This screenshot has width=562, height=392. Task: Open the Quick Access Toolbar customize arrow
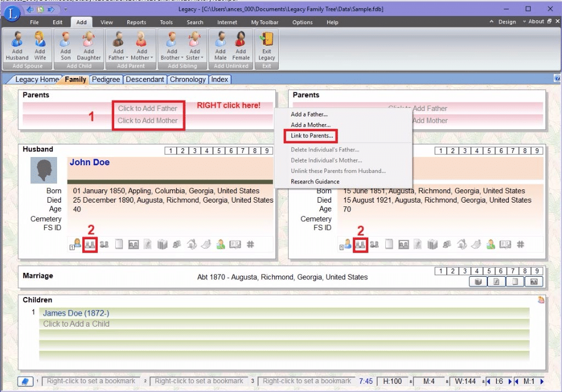click(x=66, y=9)
